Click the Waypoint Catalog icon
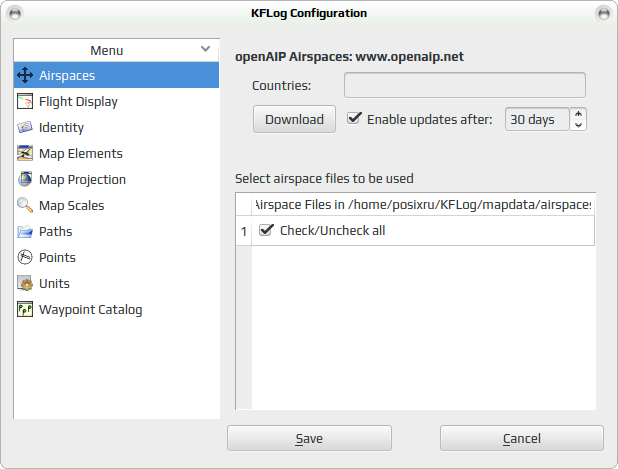The height and width of the screenshot is (469, 618). click(25, 309)
